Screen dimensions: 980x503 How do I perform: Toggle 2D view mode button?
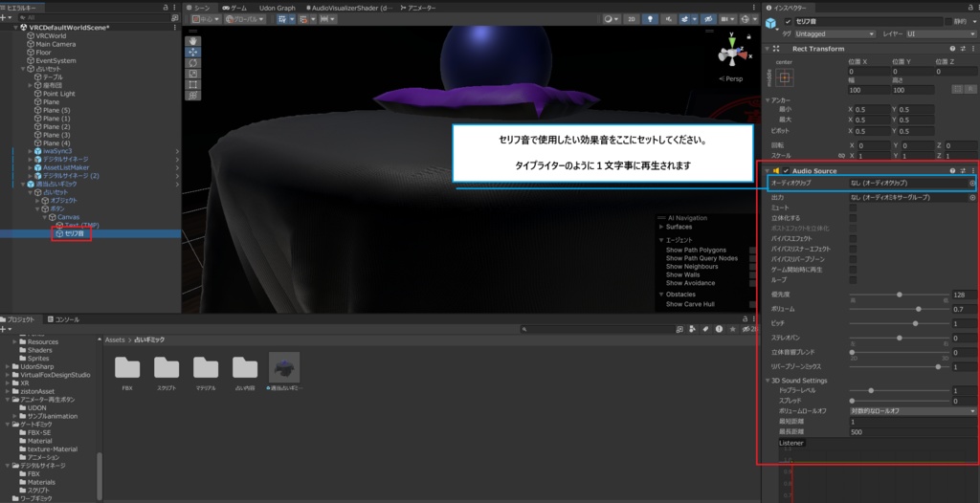click(x=632, y=19)
